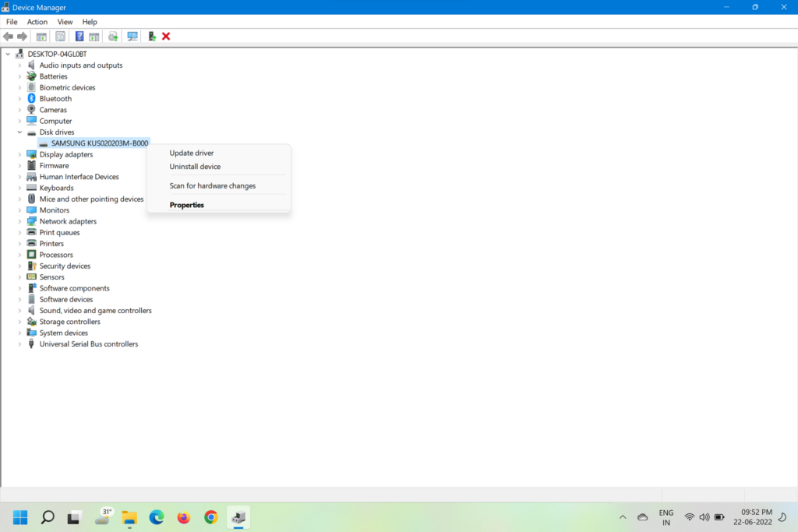Expand the Network adapters node
Screen dimensions: 798x532
(x=20, y=221)
